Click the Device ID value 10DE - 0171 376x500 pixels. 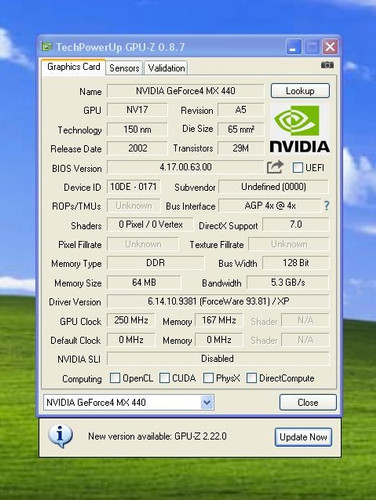pos(133,187)
